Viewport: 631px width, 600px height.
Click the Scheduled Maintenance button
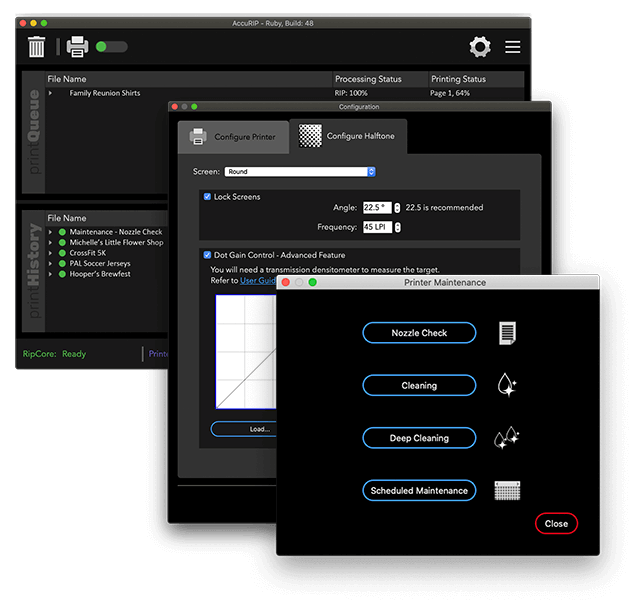[x=419, y=491]
